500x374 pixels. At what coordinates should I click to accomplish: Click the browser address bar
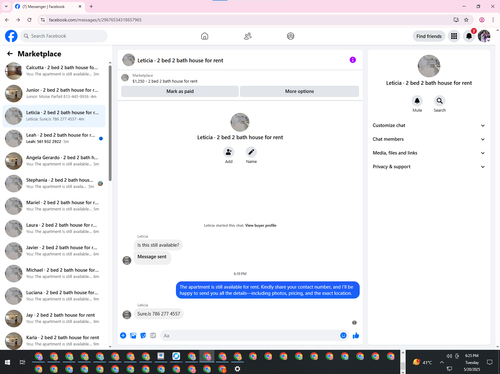[x=247, y=20]
